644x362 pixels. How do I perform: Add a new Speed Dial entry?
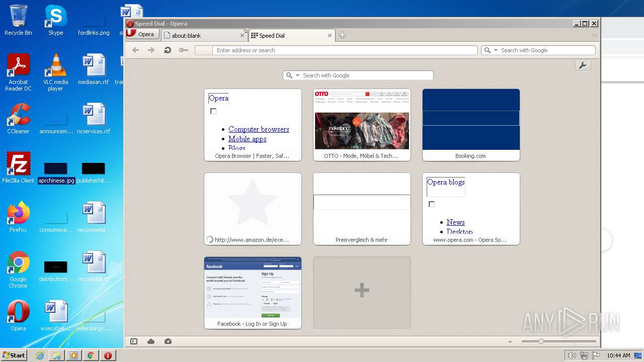tap(362, 293)
